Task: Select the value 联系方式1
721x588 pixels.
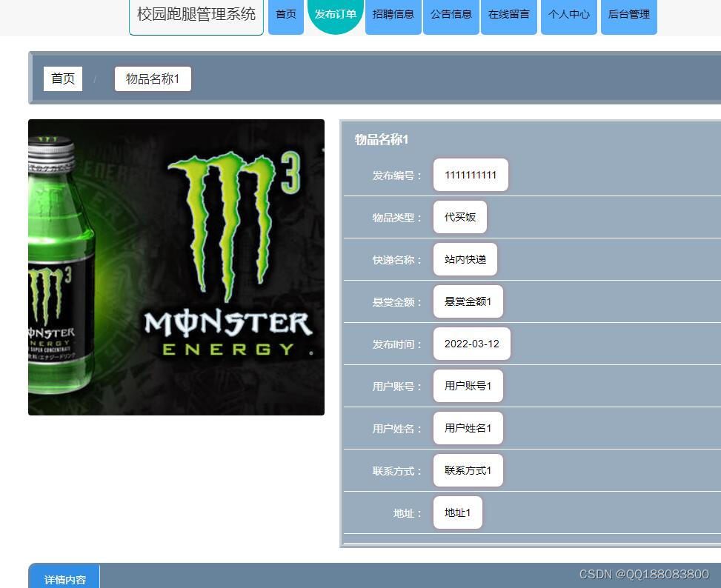Action: point(468,471)
